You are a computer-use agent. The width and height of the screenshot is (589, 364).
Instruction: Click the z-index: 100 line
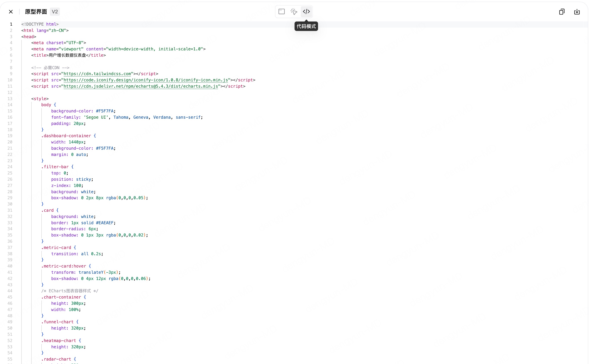click(x=67, y=186)
